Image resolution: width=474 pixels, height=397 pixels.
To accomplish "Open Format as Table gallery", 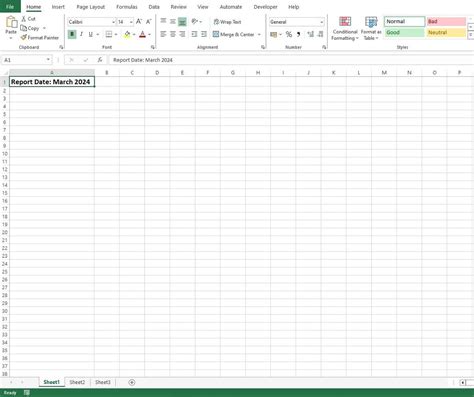I will pos(371,28).
